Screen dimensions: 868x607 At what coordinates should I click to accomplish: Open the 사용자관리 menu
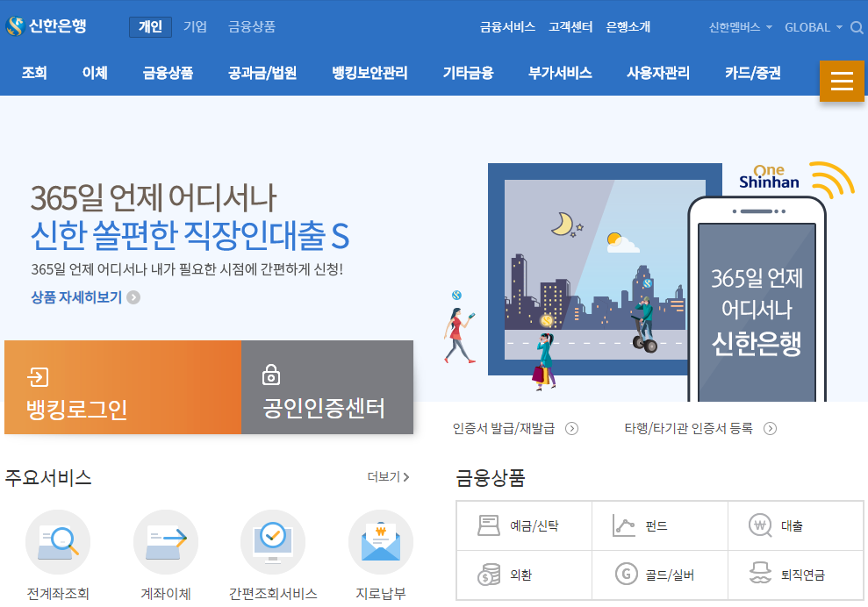point(658,73)
